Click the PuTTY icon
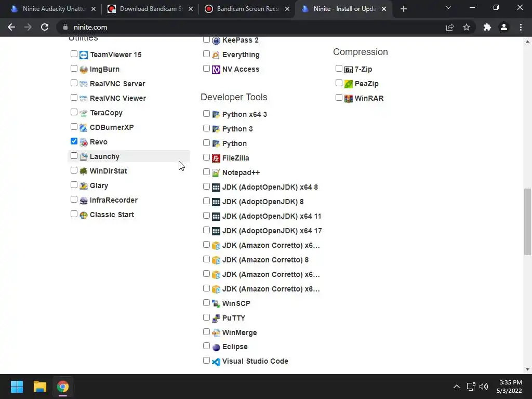 tap(216, 318)
